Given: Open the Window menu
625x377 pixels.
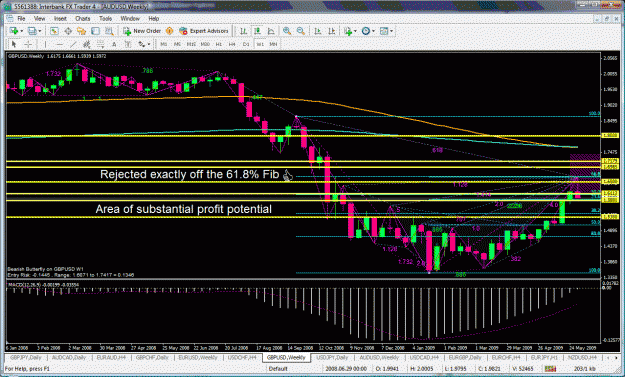Looking at the screenshot, I should click(x=130, y=18).
